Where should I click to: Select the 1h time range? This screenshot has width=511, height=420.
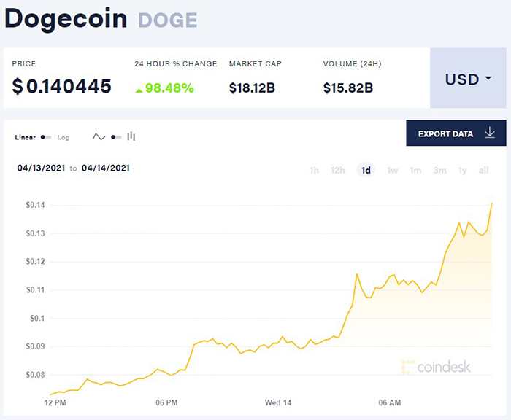coord(315,171)
